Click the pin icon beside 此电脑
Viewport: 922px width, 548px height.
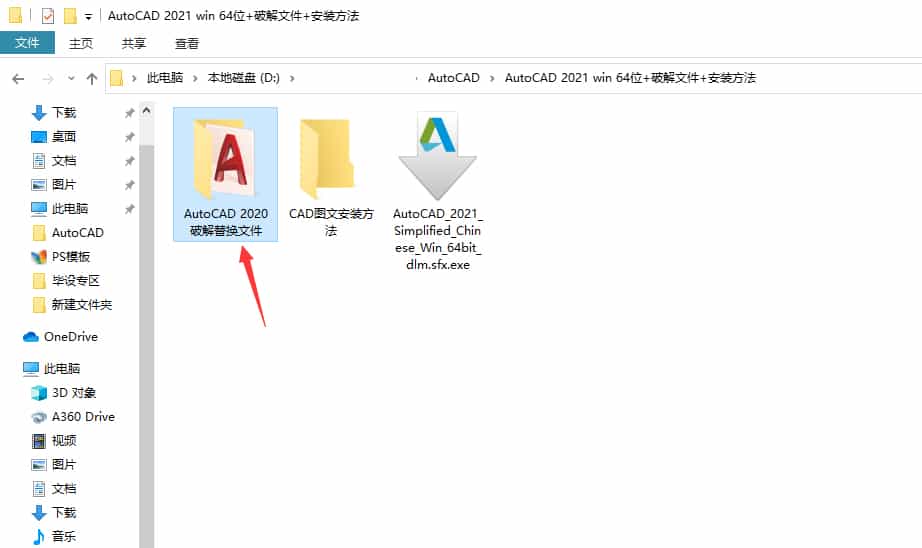click(129, 209)
